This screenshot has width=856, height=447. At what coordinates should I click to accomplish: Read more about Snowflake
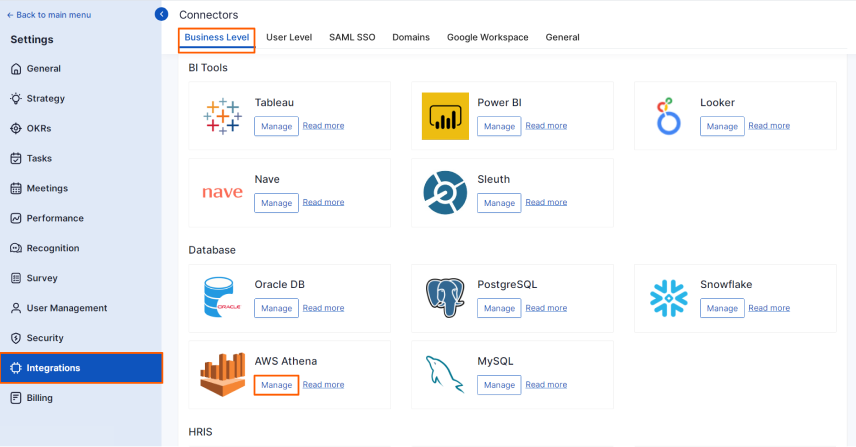point(769,308)
